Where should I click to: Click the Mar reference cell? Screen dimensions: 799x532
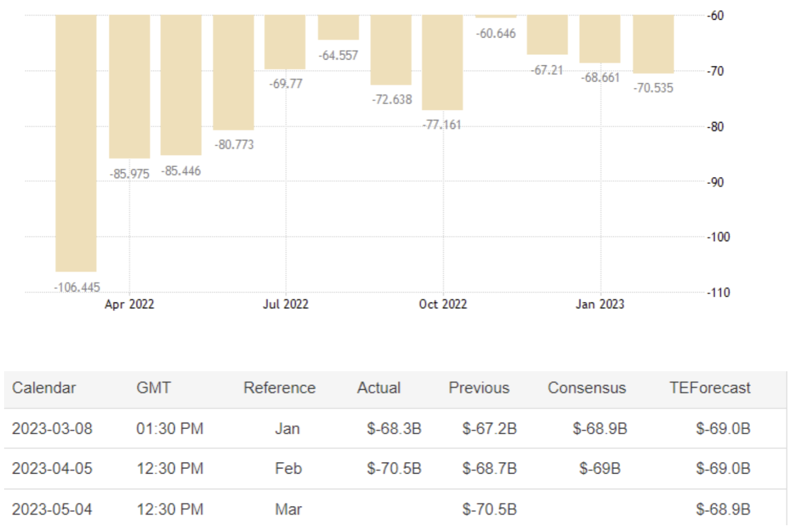pyautogui.click(x=288, y=509)
